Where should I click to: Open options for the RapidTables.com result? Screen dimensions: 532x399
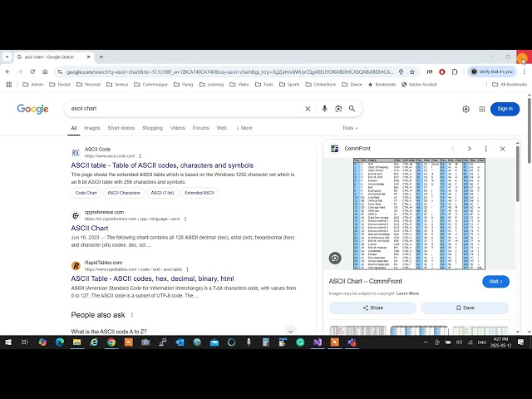(x=187, y=269)
